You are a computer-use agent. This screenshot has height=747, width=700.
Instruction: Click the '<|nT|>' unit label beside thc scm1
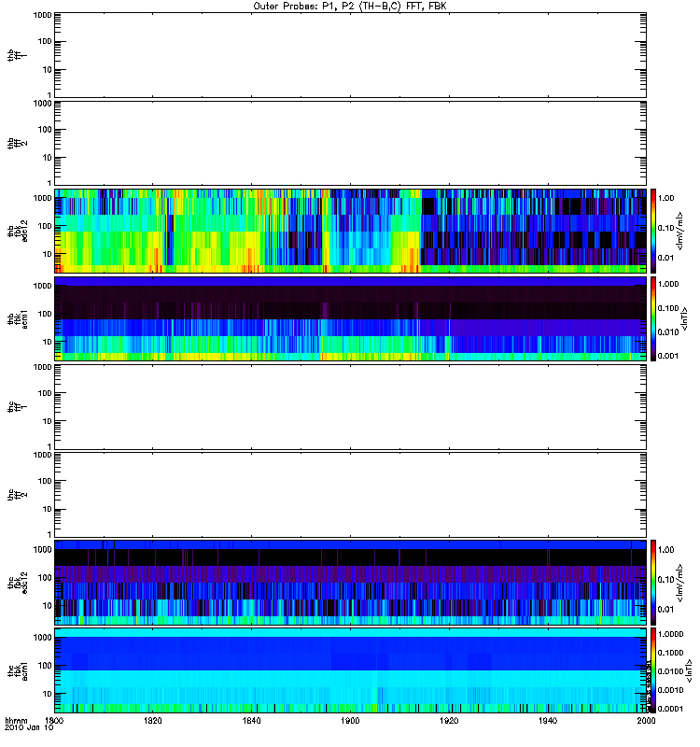pos(689,670)
